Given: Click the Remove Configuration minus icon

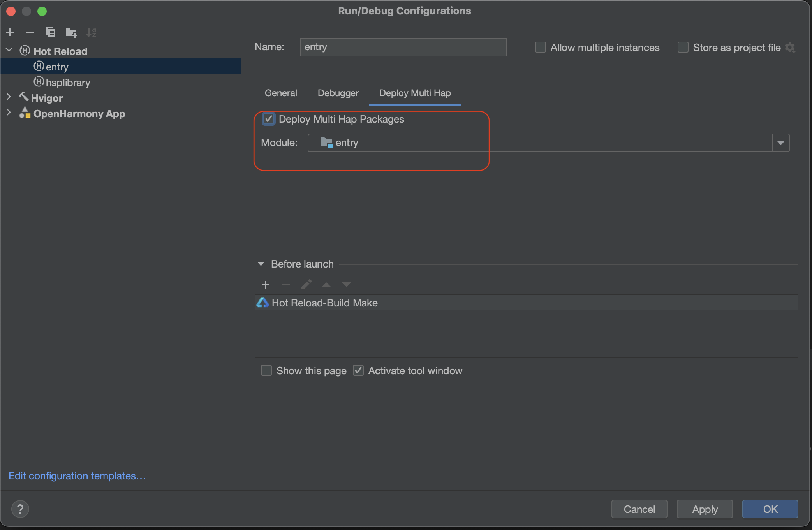Looking at the screenshot, I should pyautogui.click(x=30, y=32).
